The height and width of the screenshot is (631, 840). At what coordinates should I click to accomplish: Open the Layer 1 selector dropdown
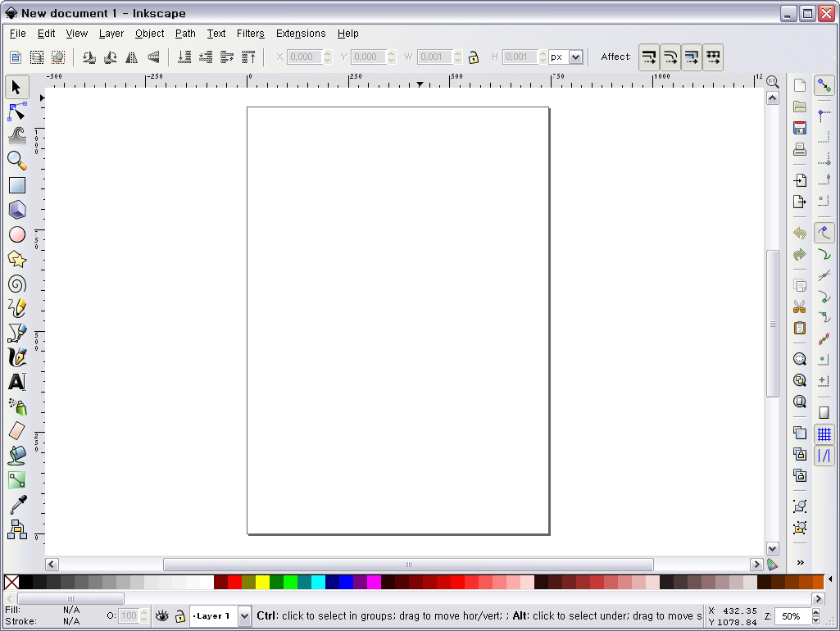tap(244, 616)
